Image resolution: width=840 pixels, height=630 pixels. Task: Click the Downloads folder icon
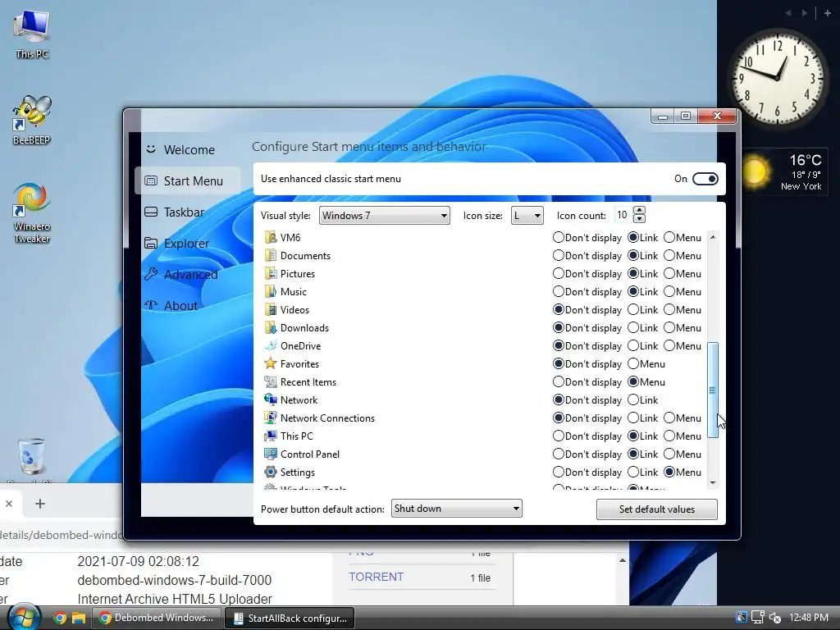[x=271, y=328]
